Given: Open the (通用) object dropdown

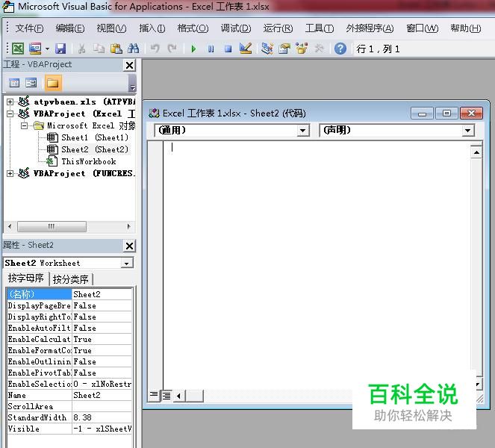Looking at the screenshot, I should point(302,131).
